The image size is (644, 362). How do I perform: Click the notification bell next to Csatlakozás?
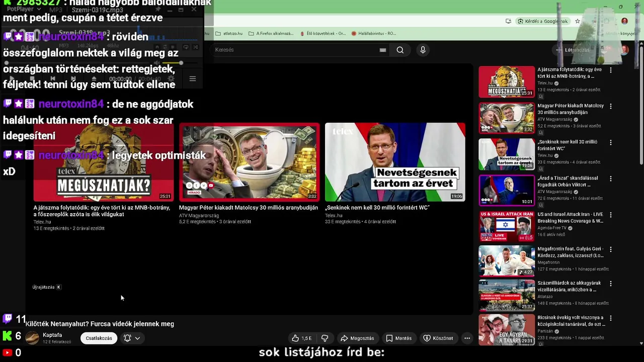pyautogui.click(x=127, y=338)
